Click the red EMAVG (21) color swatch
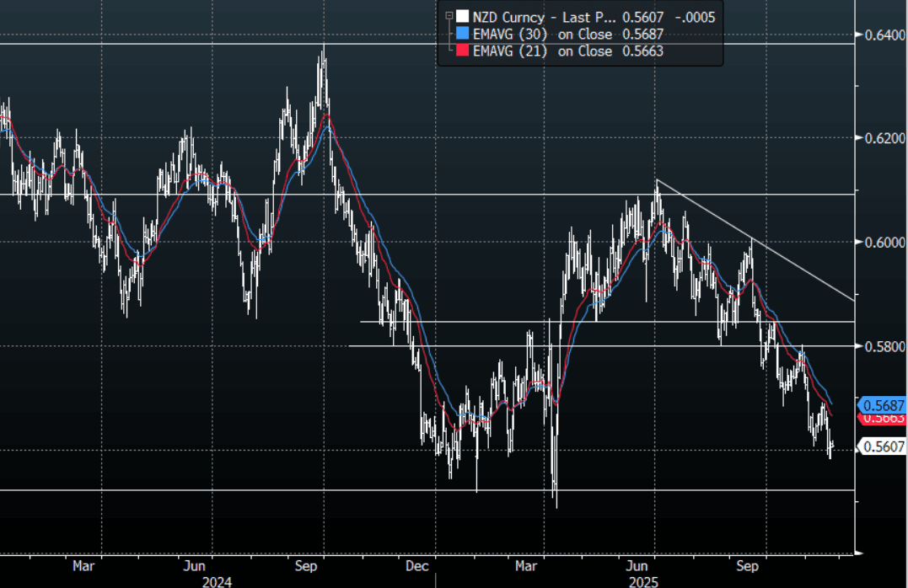This screenshot has height=588, width=908. (461, 51)
